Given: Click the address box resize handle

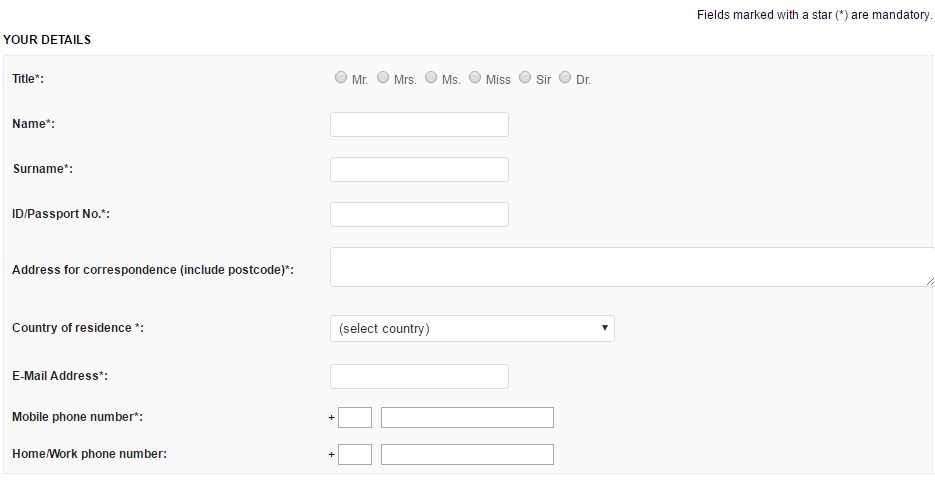Looking at the screenshot, I should click(x=930, y=282).
